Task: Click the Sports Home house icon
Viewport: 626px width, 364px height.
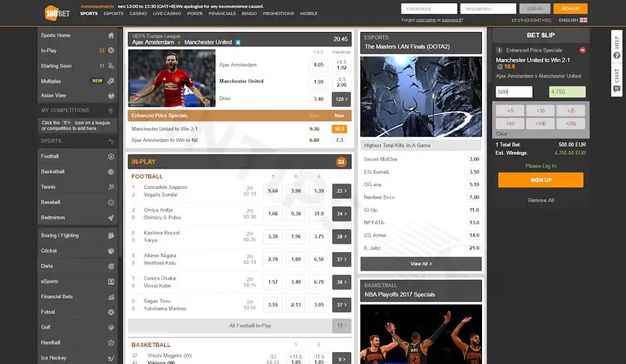Action: [111, 35]
